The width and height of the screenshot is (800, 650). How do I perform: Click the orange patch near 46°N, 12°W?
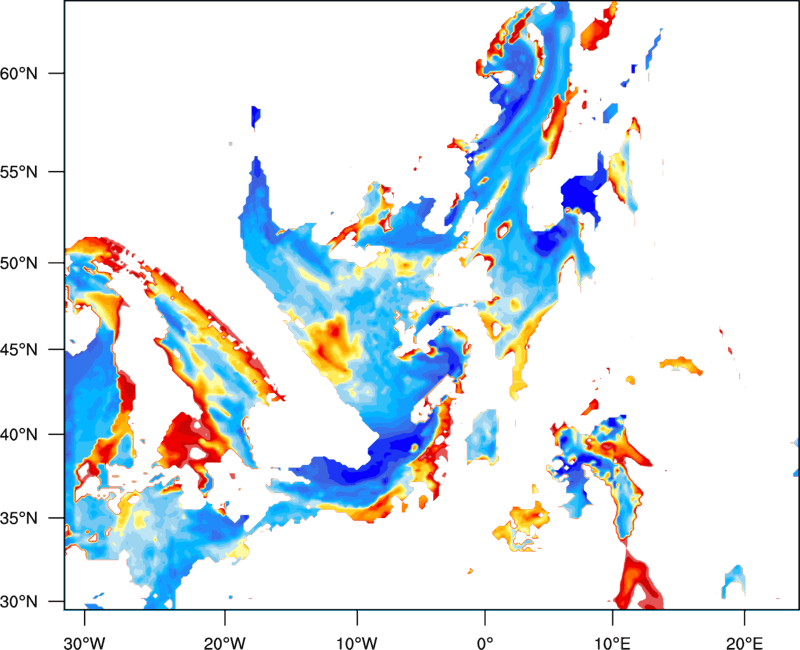[334, 340]
